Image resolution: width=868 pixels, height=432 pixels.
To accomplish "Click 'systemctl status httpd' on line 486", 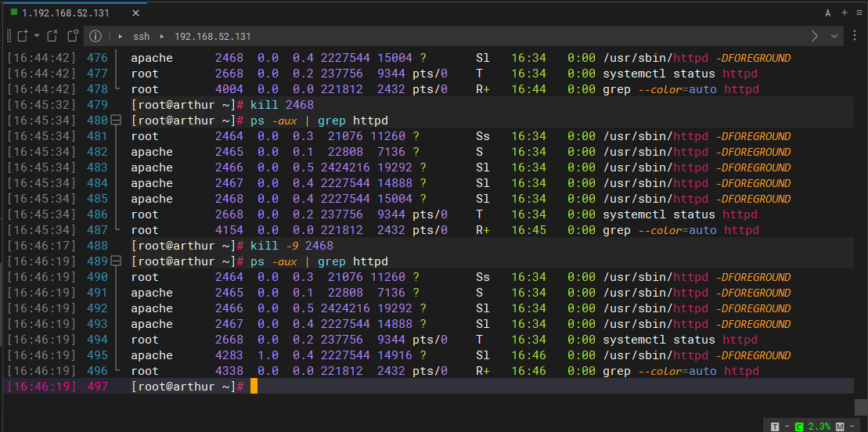I will point(680,214).
